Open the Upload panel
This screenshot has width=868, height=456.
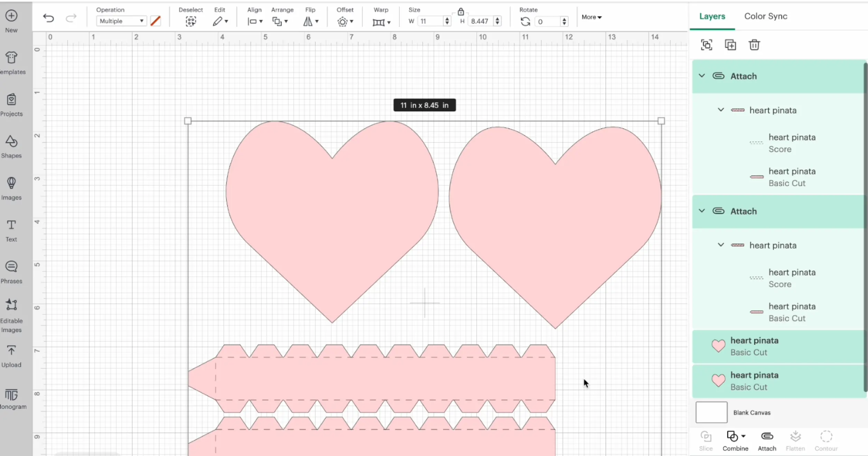click(11, 355)
